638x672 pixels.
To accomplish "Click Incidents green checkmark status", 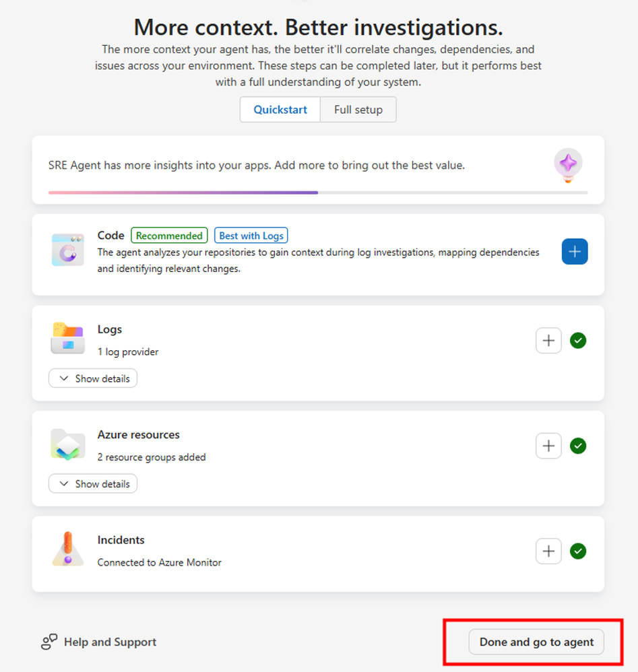I will 578,551.
